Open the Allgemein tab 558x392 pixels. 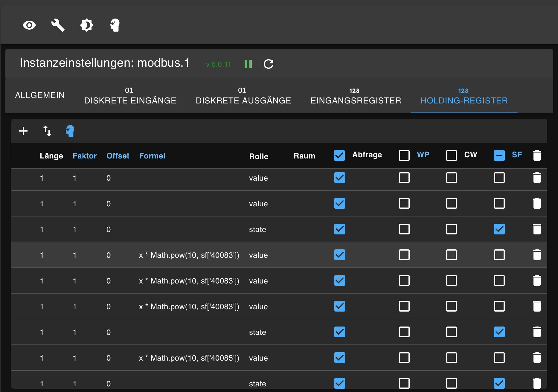tap(40, 95)
